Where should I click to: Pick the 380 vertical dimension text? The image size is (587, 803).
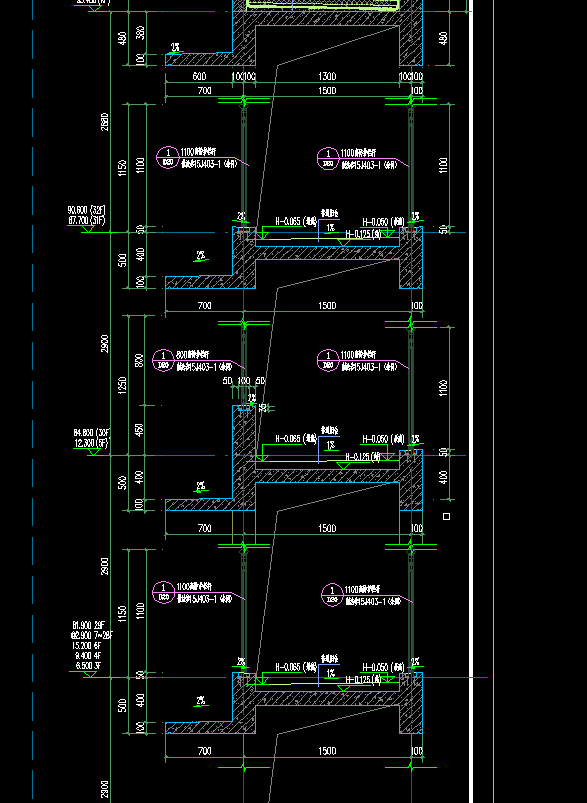pos(140,33)
